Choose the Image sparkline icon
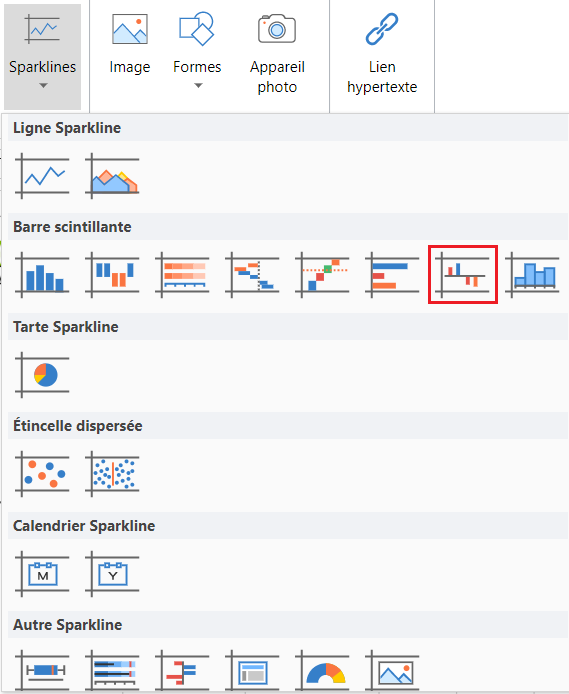The width and height of the screenshot is (569, 694). (392, 671)
